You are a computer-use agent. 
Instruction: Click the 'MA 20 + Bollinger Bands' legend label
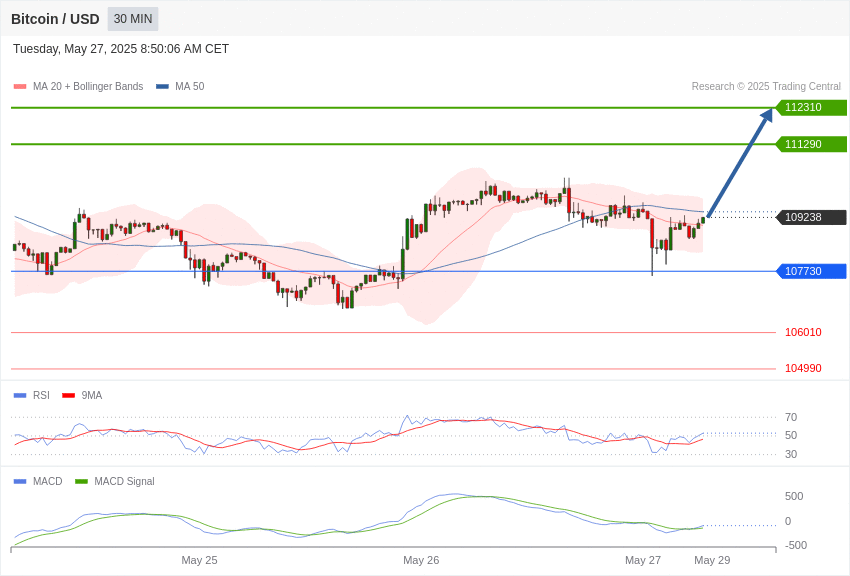pos(88,86)
